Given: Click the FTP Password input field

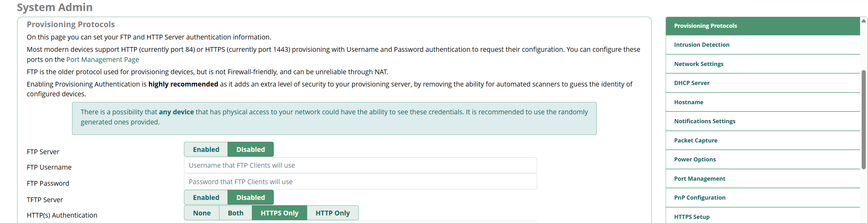Looking at the screenshot, I should pyautogui.click(x=360, y=182).
